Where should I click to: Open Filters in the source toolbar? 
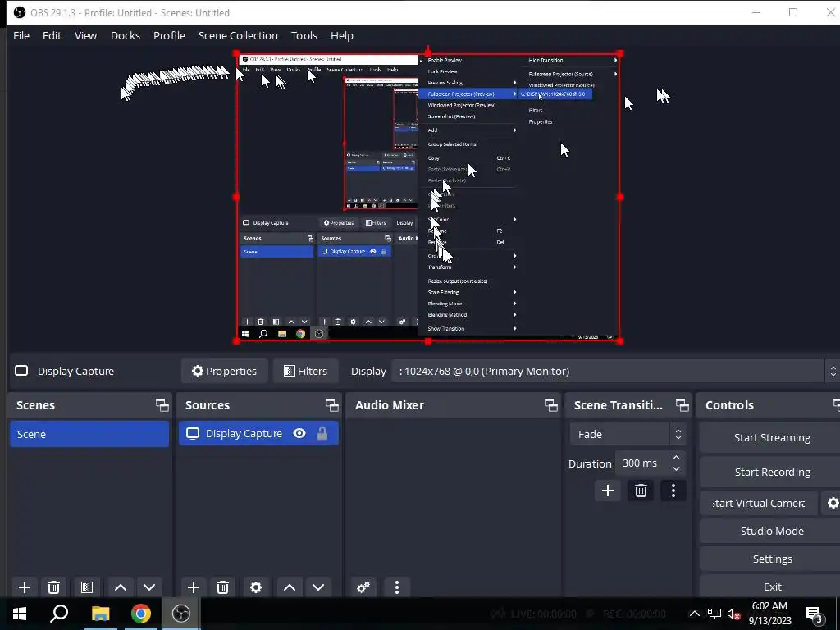click(x=305, y=371)
